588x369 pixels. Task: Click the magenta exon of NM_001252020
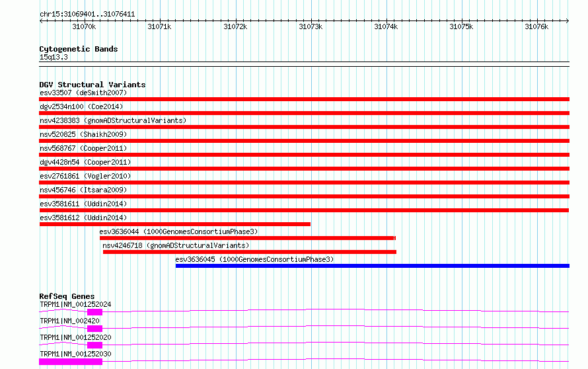pyautogui.click(x=94, y=345)
